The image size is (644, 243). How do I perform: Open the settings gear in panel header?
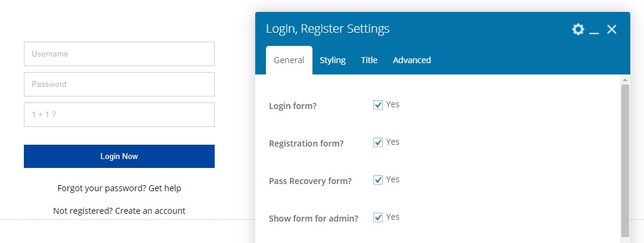[x=578, y=29]
